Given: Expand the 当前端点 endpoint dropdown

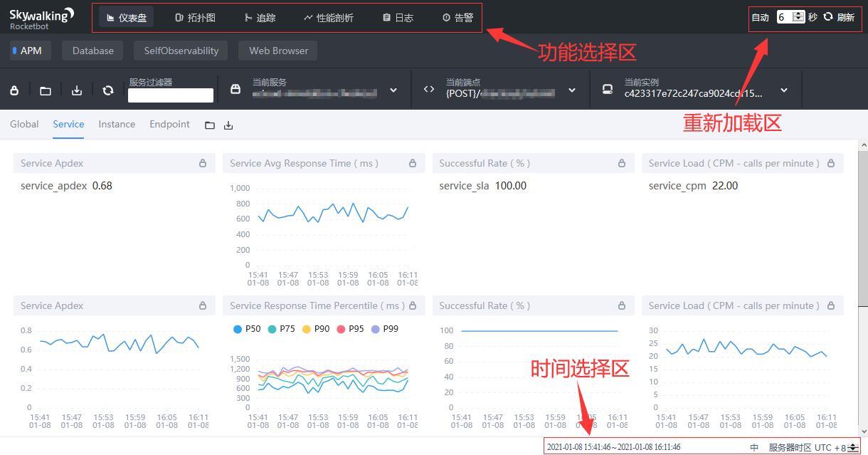Looking at the screenshot, I should click(x=571, y=90).
